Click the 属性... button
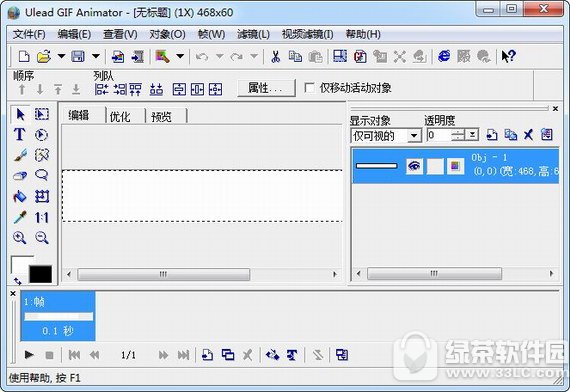Viewport: 570px width, 392px height. point(266,88)
